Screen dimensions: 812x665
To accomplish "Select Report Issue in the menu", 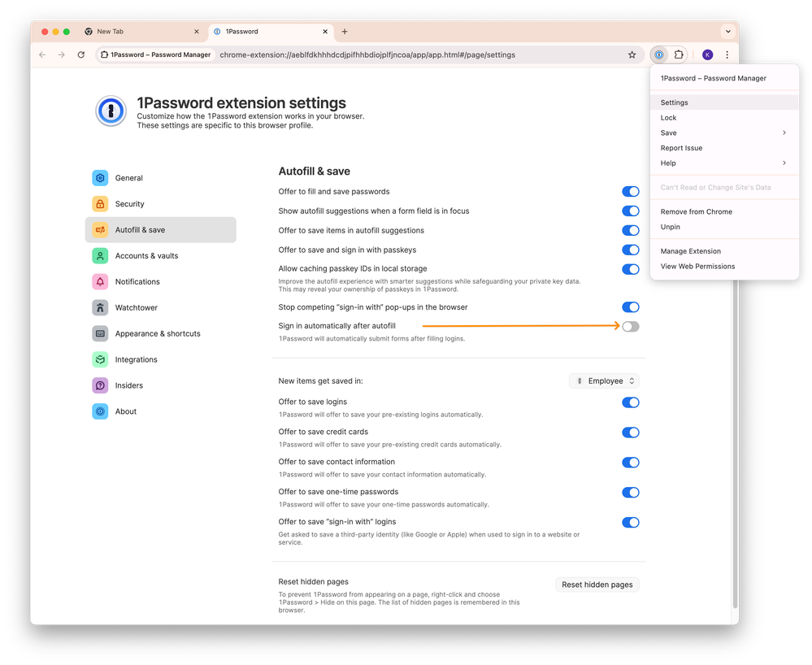I will pos(724,148).
